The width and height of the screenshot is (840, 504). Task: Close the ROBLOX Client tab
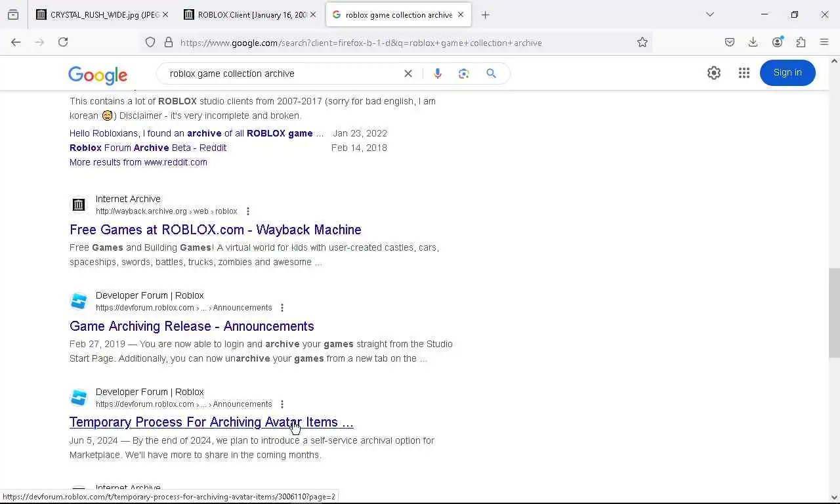point(313,14)
